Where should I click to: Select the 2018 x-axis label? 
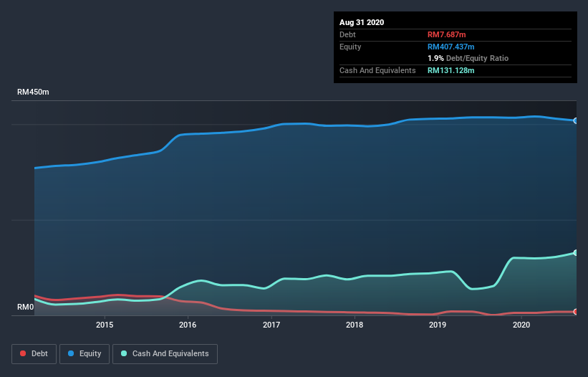(x=355, y=325)
